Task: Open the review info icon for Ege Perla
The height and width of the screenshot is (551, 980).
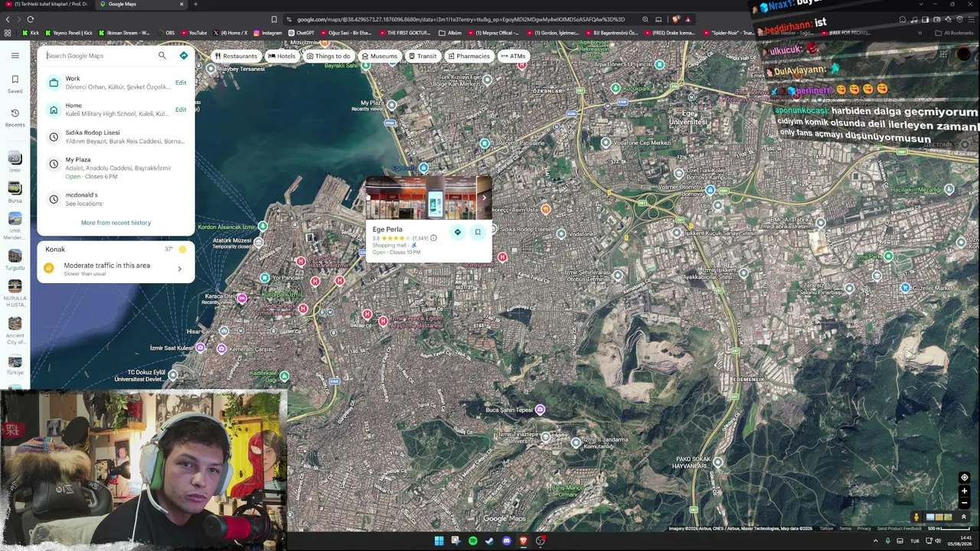Action: (433, 238)
